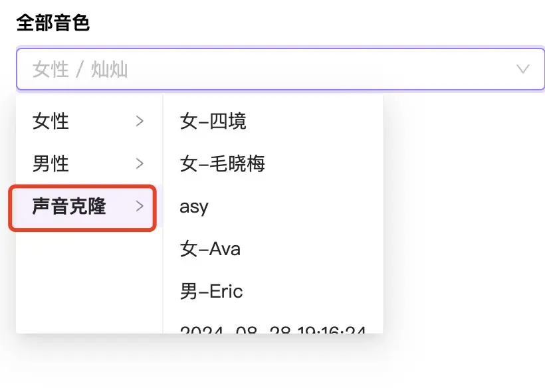Click the empty area below 声音克隆 in the category column
The image size is (545, 392).
(x=89, y=282)
